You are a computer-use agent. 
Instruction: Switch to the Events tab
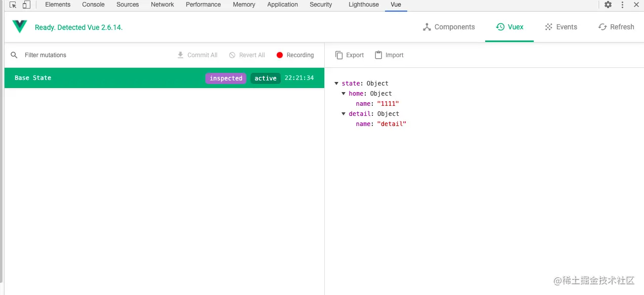[561, 27]
